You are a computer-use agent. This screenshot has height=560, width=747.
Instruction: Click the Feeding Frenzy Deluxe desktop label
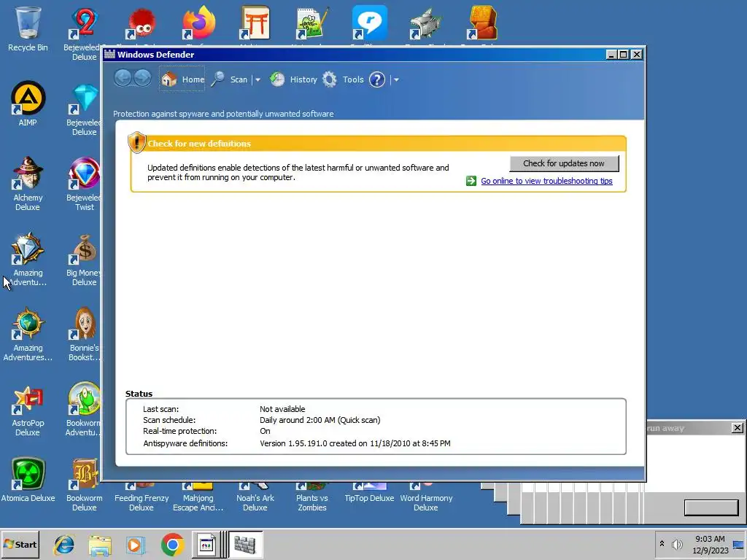tap(142, 503)
